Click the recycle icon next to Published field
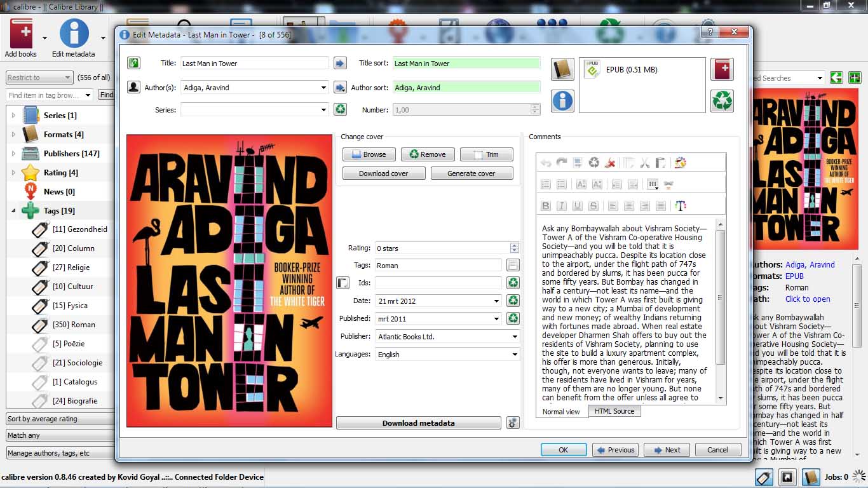 pyautogui.click(x=513, y=318)
